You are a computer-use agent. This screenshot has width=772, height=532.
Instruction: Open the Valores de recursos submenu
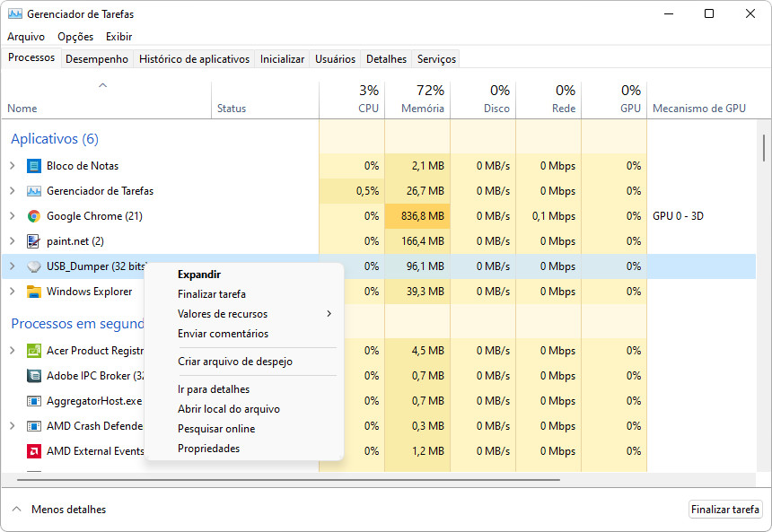[x=244, y=313]
